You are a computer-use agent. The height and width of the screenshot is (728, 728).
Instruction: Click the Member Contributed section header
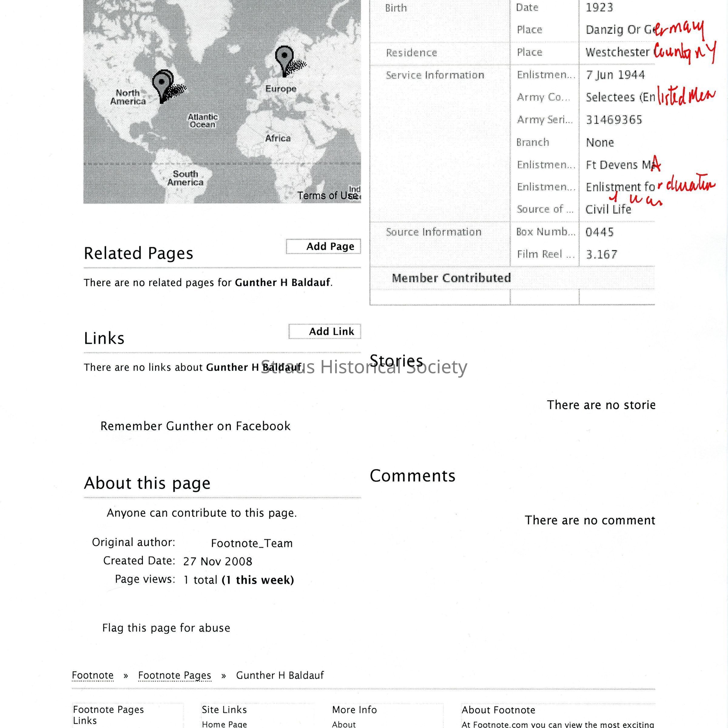tap(451, 278)
